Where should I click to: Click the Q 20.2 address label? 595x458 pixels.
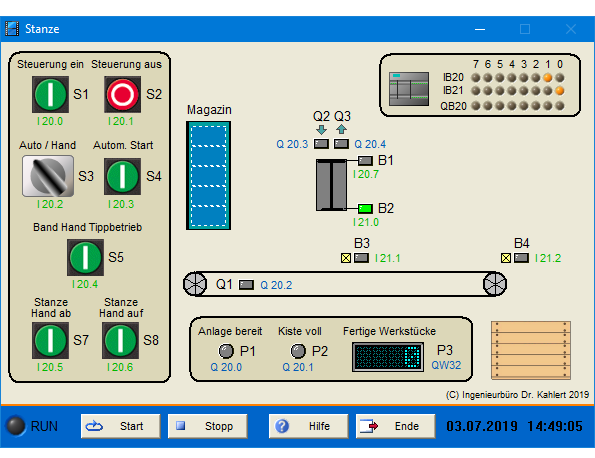[x=276, y=285]
